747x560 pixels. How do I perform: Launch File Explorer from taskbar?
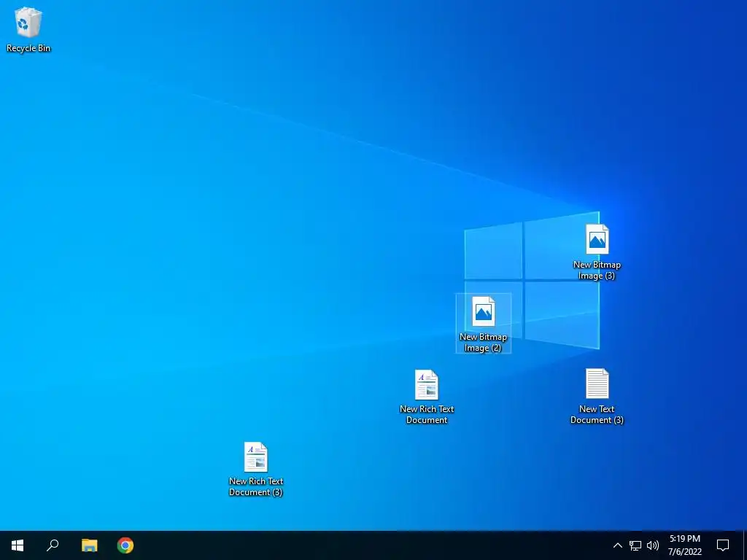tap(89, 545)
